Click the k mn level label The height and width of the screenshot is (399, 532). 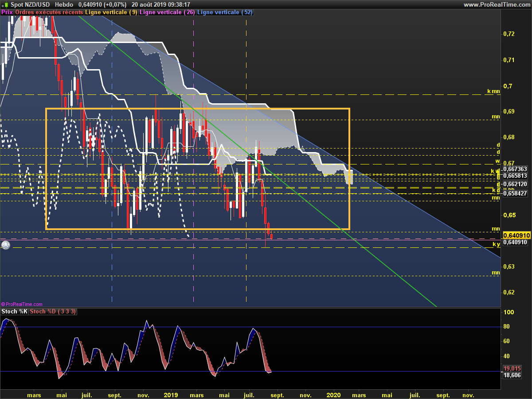(493, 91)
